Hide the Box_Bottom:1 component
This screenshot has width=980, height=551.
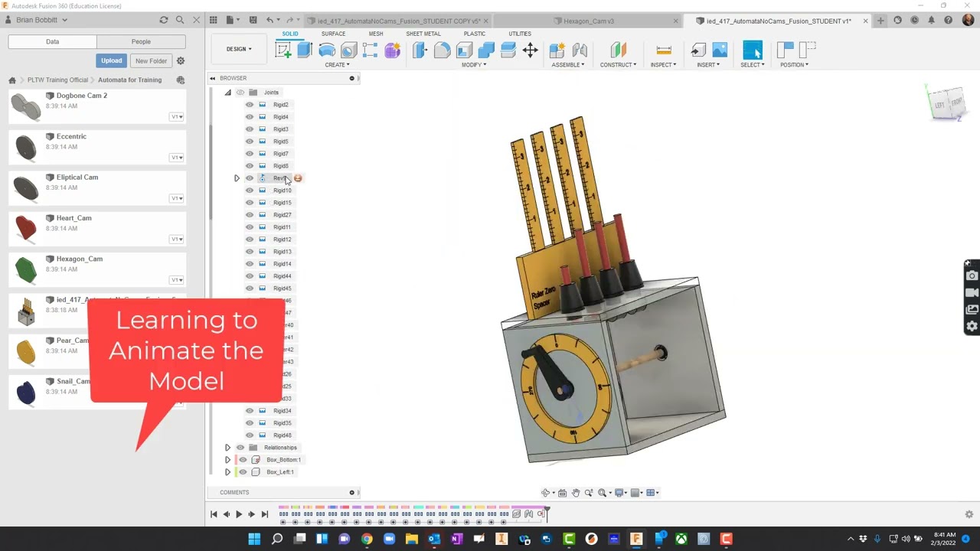coord(243,460)
